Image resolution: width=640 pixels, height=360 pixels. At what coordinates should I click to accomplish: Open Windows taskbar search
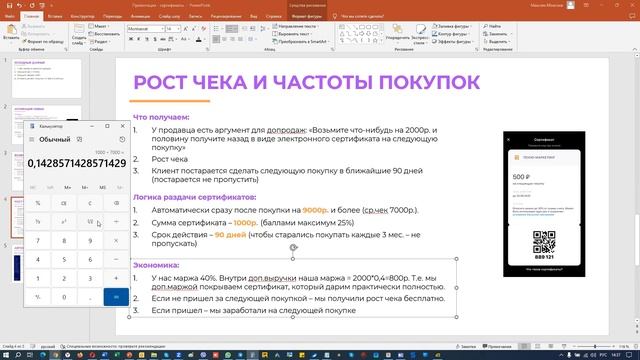(18, 355)
